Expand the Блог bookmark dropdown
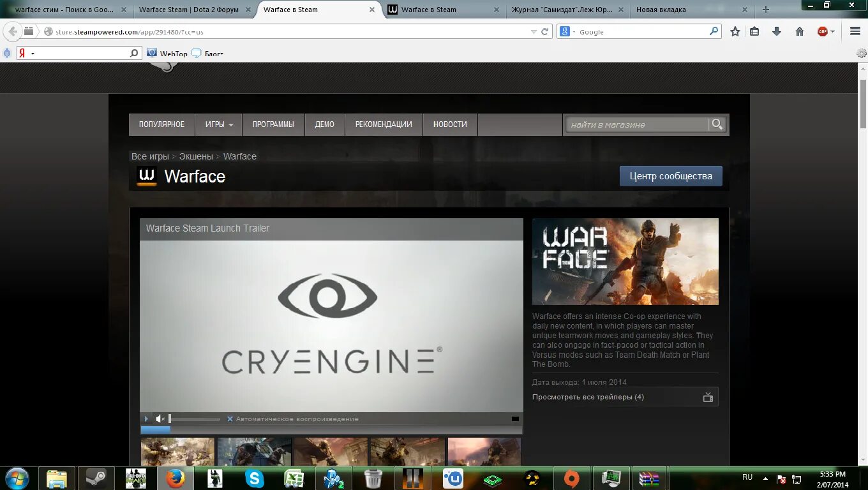This screenshot has height=490, width=868. (x=207, y=54)
